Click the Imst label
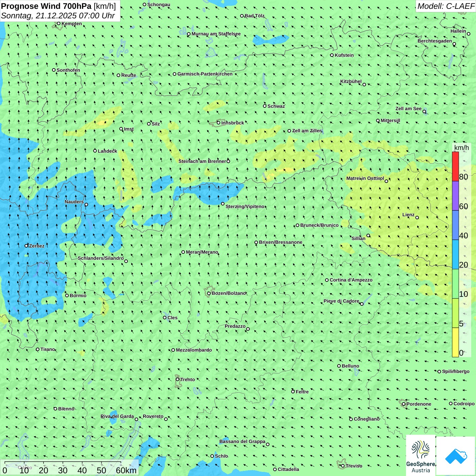476x476 pixels. pyautogui.click(x=129, y=129)
